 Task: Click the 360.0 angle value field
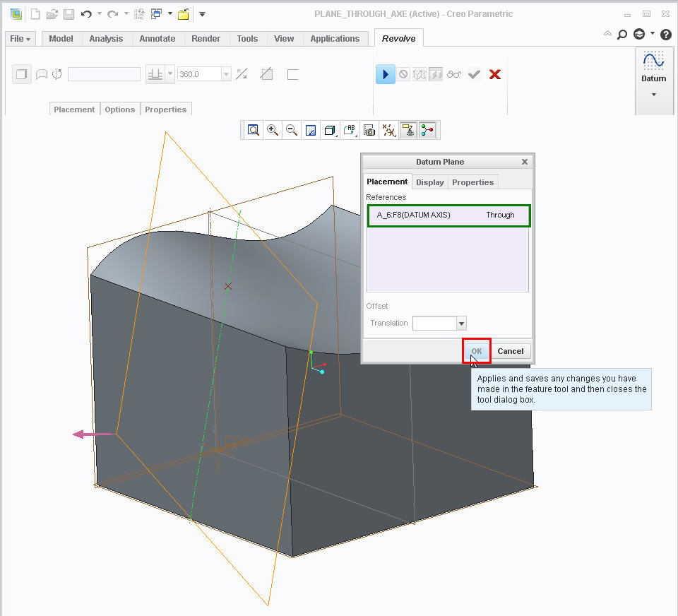198,74
